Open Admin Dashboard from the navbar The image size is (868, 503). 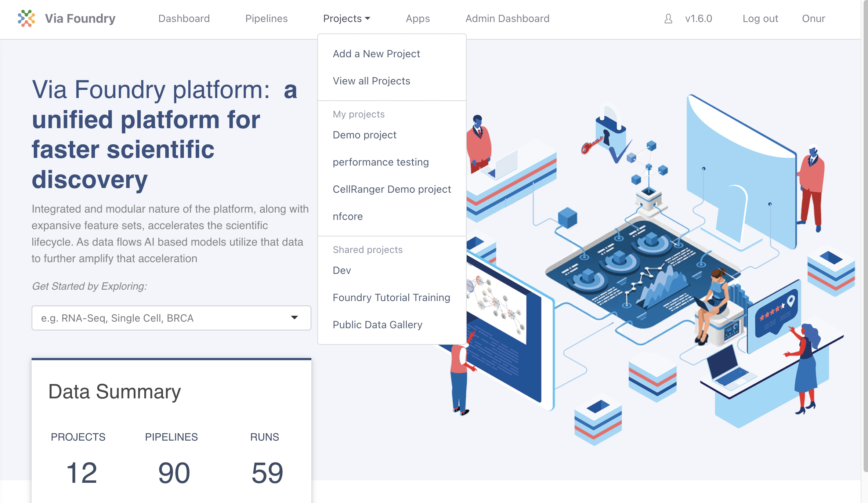pyautogui.click(x=507, y=19)
